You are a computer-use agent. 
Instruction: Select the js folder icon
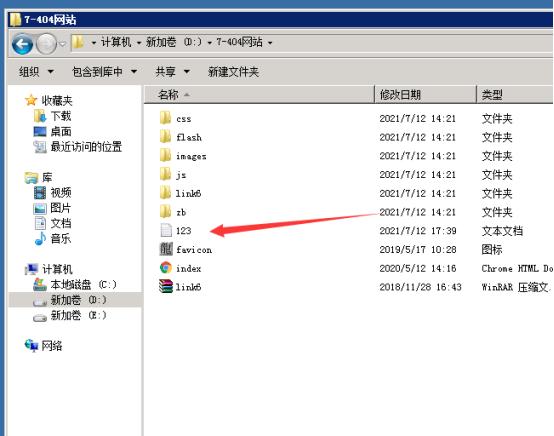pyautogui.click(x=165, y=174)
